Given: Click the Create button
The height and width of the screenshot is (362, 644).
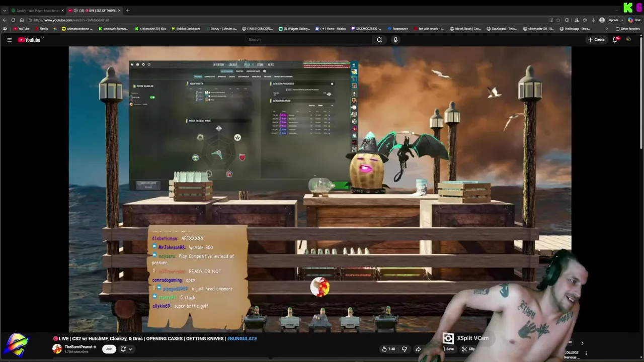Looking at the screenshot, I should click(596, 40).
